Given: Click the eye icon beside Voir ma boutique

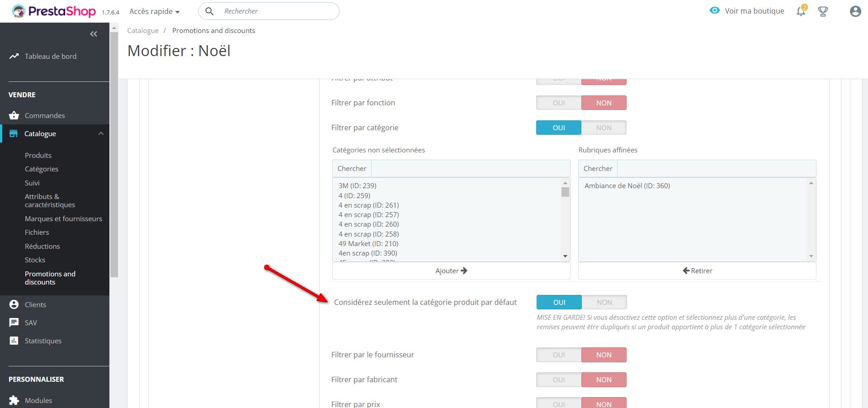Looking at the screenshot, I should pyautogui.click(x=714, y=10).
